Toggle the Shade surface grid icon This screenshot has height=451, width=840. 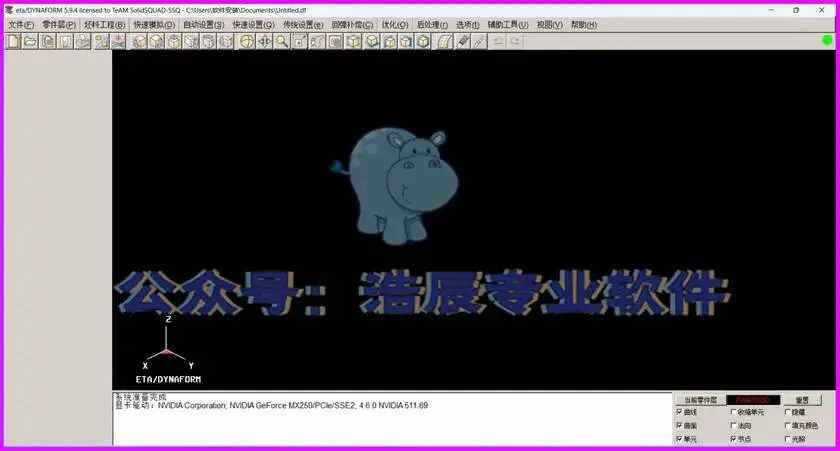[445, 41]
